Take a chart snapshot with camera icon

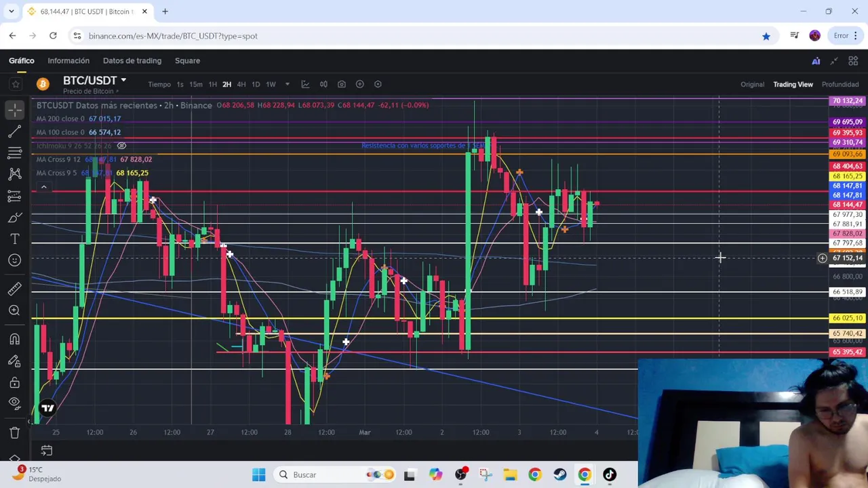[x=342, y=84]
